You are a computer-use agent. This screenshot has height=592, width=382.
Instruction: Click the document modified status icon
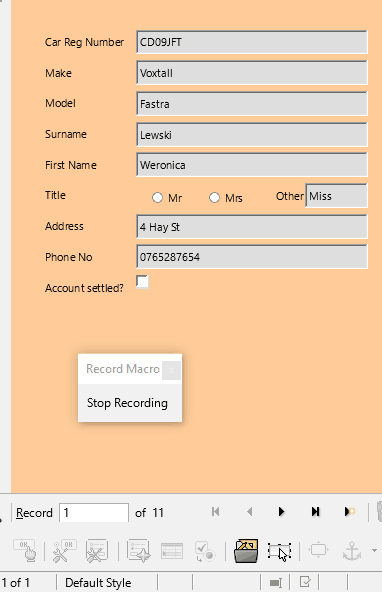(304, 582)
